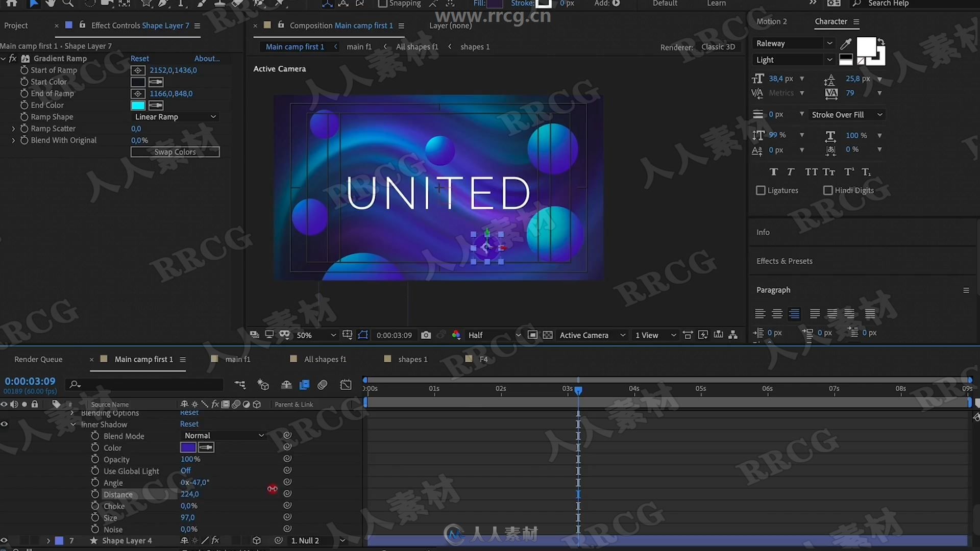Click the Swap Colors button in Gradient Ramp

(175, 152)
